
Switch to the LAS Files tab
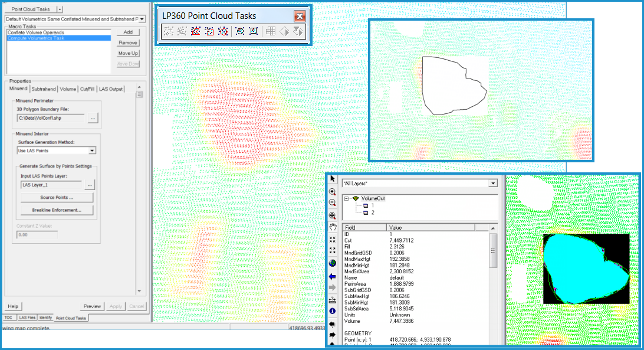[x=27, y=318]
